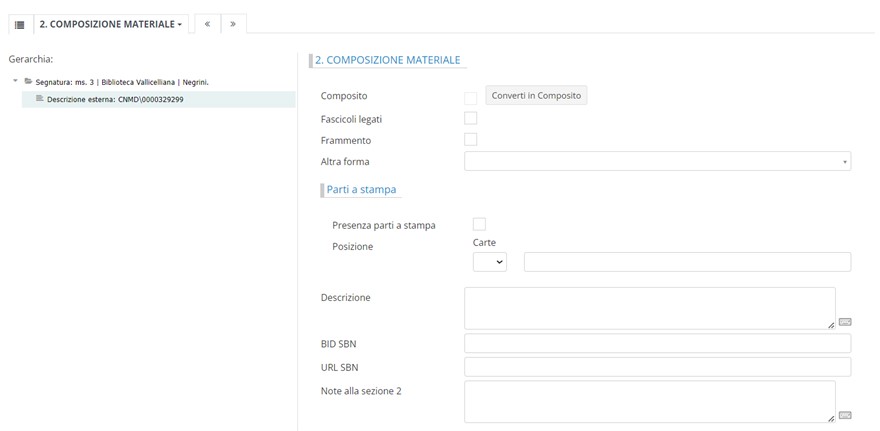
Task: Check the Frammento checkbox
Action: (x=471, y=140)
